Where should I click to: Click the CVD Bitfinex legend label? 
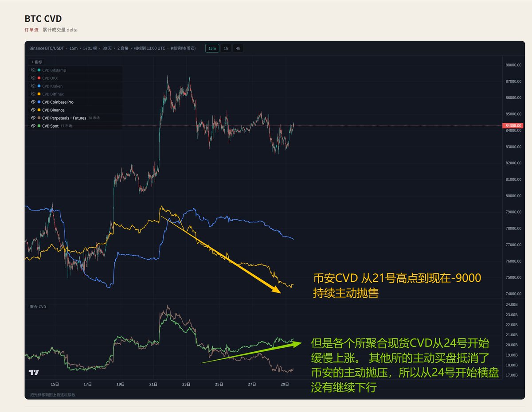(53, 94)
